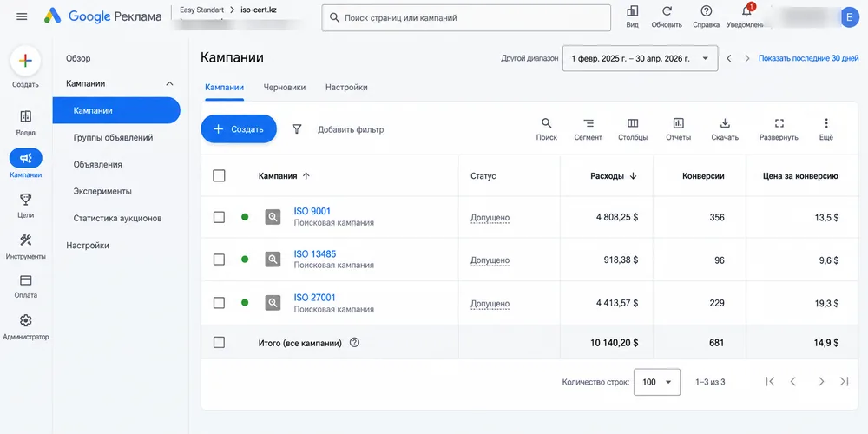Viewport: 868px width, 434px height.
Task: Toggle the green status dot of ISO 9001
Action: [245, 217]
